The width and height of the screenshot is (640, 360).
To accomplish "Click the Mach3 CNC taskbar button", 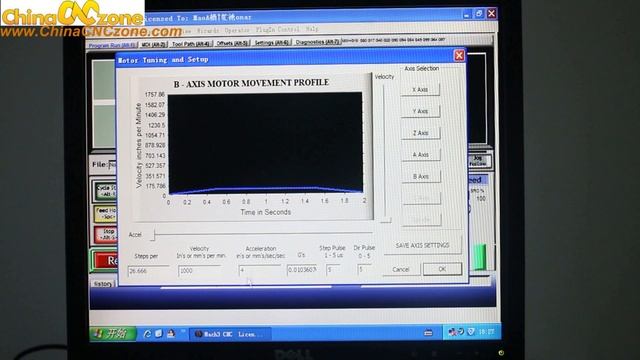I will point(230,334).
